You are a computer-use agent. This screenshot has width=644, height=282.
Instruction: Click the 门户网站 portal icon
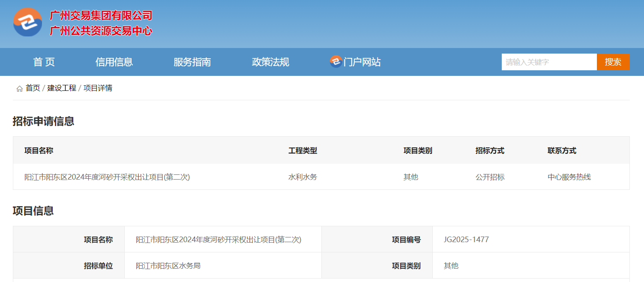pyautogui.click(x=335, y=62)
